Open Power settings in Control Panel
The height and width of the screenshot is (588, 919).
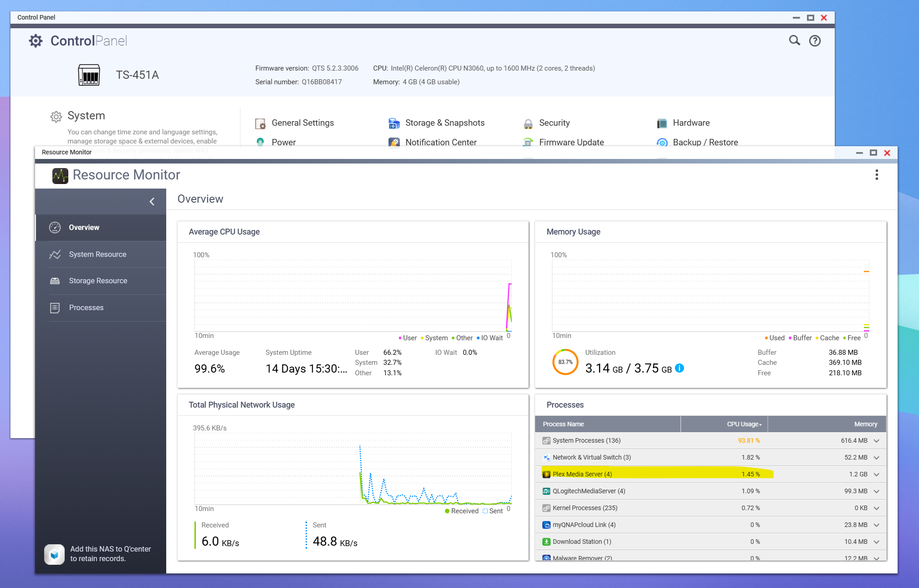click(x=283, y=143)
